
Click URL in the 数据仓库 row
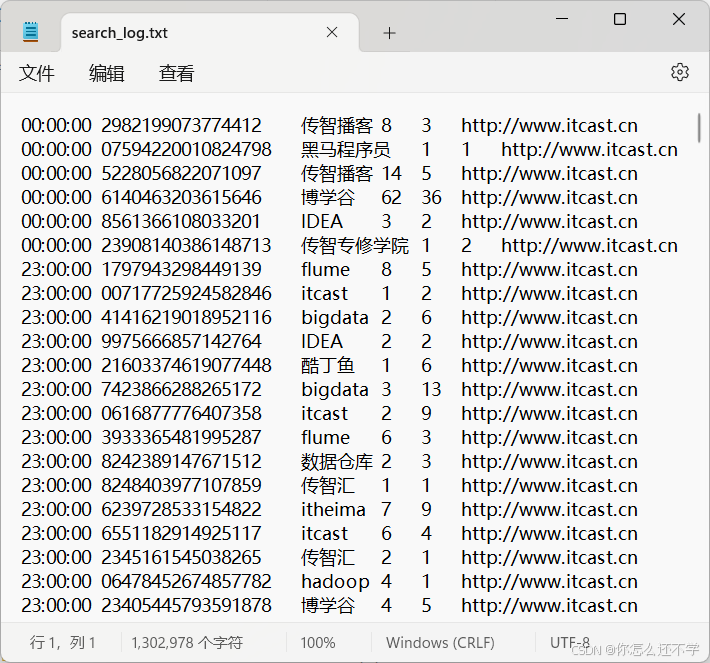549,461
